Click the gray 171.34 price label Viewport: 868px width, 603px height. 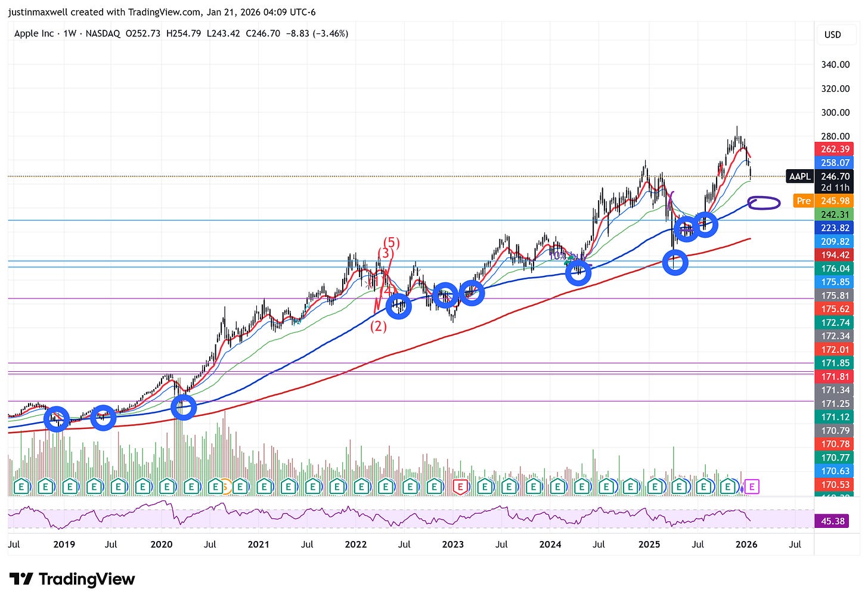click(x=835, y=390)
